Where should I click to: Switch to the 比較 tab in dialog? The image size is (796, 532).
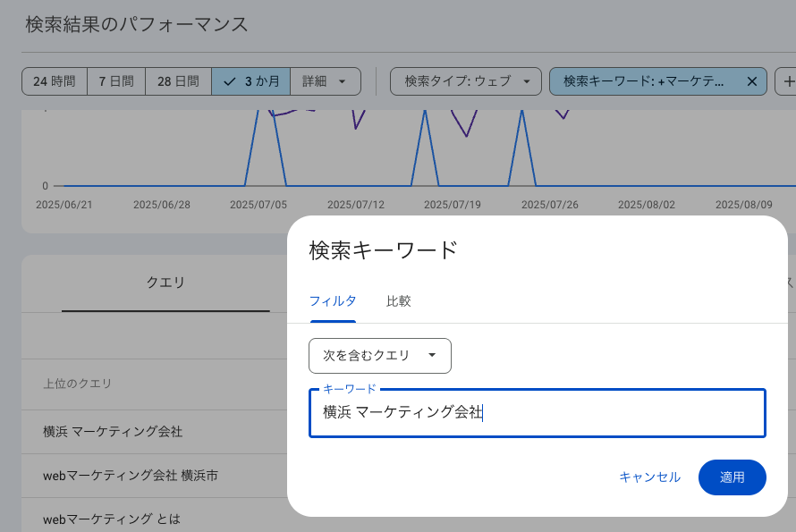pos(398,301)
